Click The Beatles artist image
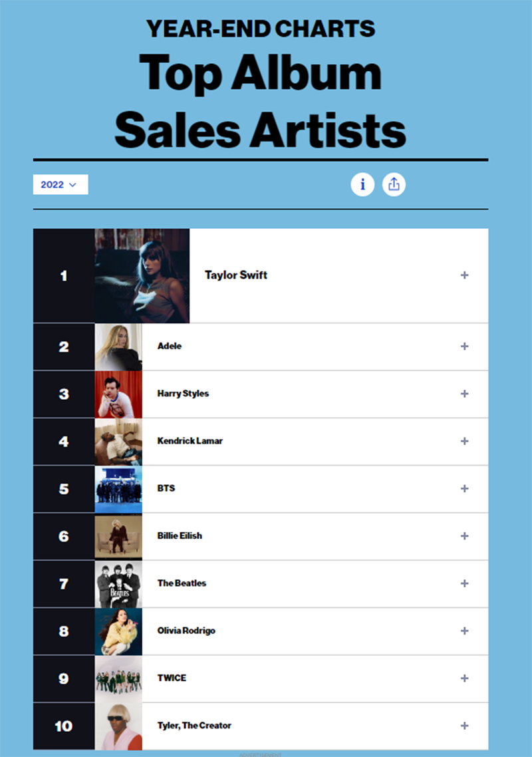 pos(119,583)
